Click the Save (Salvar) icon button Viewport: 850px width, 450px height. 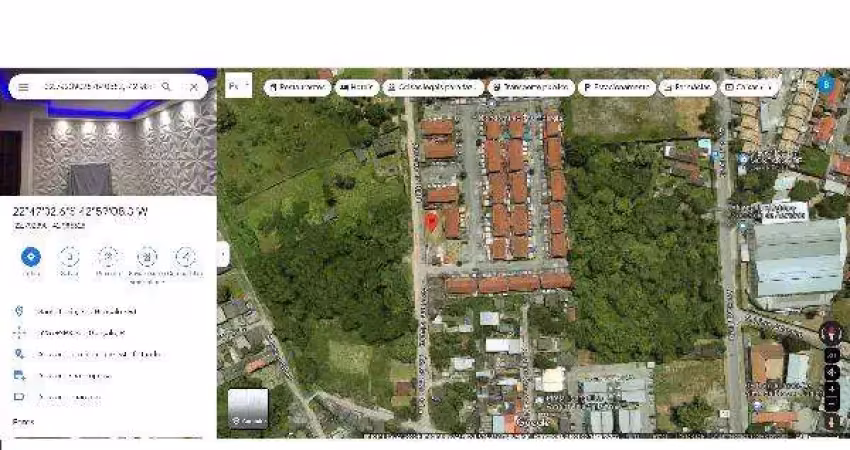pyautogui.click(x=69, y=257)
